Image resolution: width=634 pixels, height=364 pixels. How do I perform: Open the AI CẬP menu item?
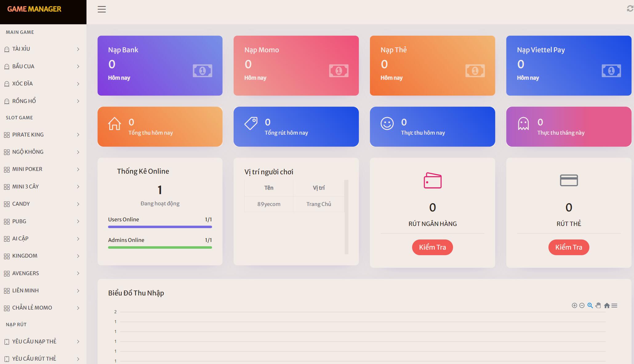tap(43, 239)
